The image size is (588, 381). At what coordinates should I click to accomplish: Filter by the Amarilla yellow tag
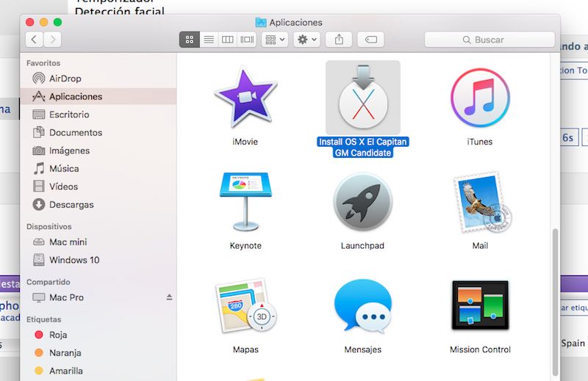coord(98,371)
